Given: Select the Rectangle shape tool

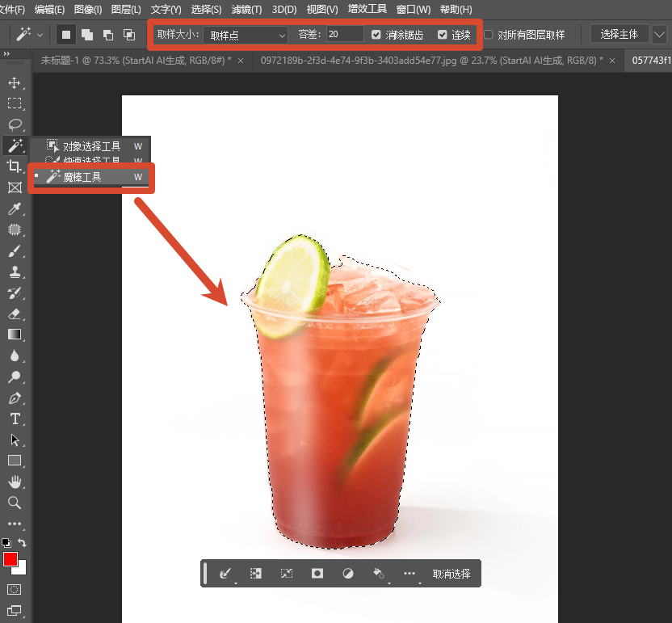Looking at the screenshot, I should pos(15,461).
